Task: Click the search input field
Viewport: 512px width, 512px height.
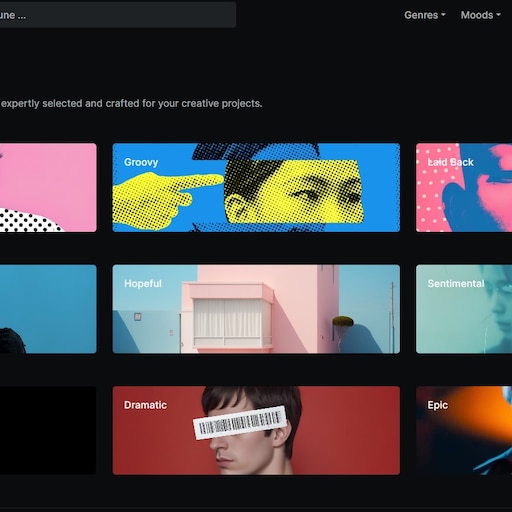Action: tap(118, 15)
